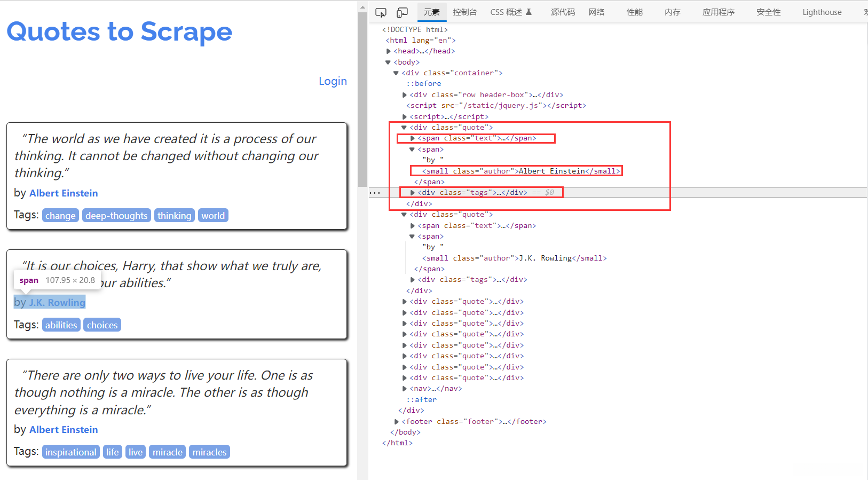Collapse the quote div containing J.K. Rowling
The image size is (868, 480).
[404, 215]
